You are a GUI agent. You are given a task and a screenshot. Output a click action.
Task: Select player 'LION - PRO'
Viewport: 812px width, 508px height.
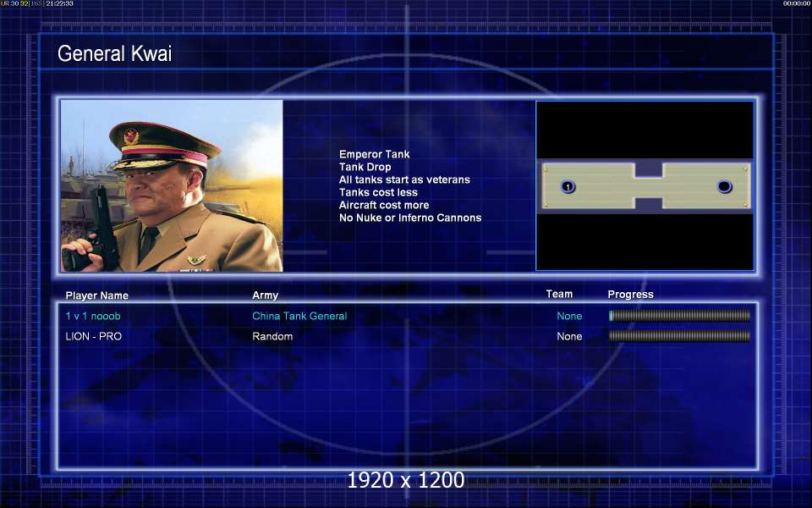click(x=93, y=336)
